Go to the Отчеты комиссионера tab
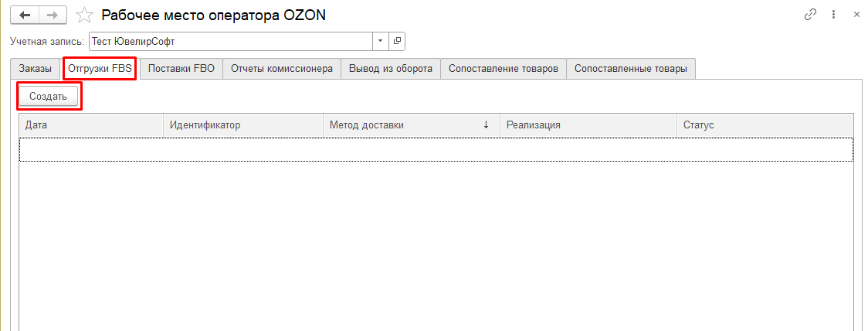868x331 pixels. pos(282,69)
